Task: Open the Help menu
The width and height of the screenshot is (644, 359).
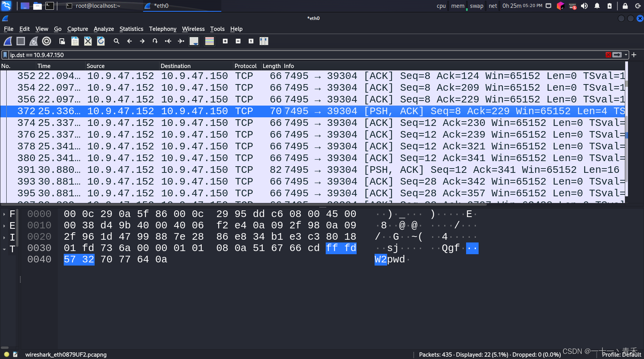Action: tap(236, 29)
